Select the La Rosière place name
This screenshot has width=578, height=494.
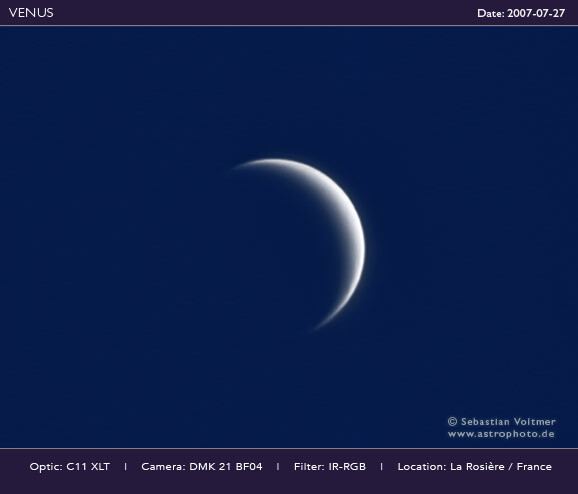tap(477, 467)
